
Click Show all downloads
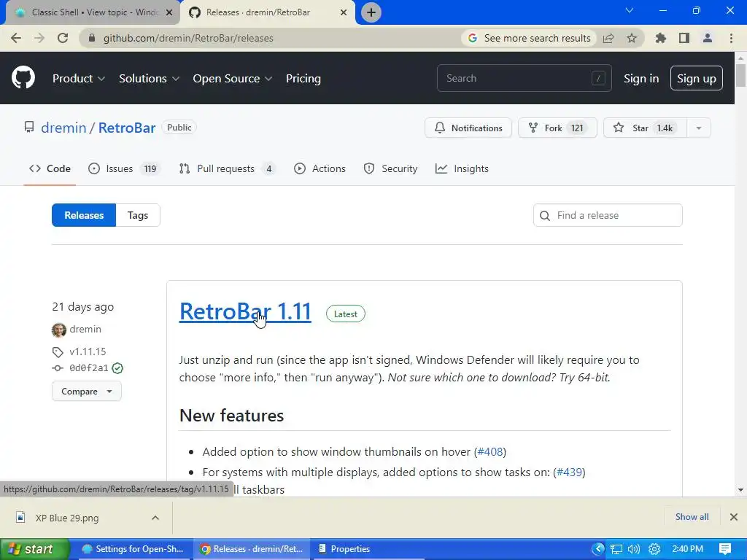[x=692, y=517]
